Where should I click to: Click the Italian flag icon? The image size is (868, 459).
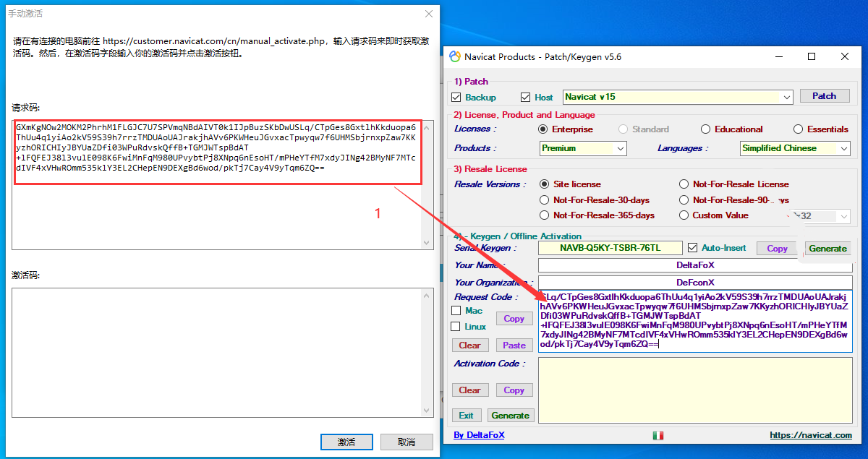coord(658,435)
